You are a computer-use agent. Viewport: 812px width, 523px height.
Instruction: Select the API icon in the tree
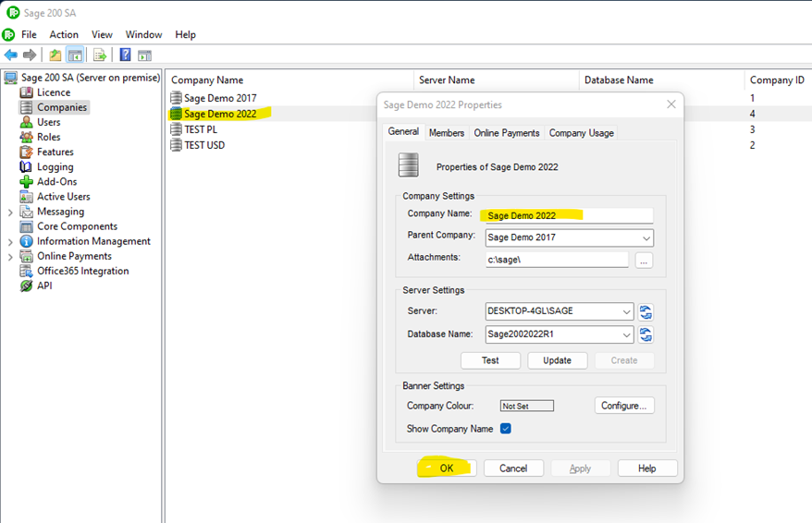[27, 286]
